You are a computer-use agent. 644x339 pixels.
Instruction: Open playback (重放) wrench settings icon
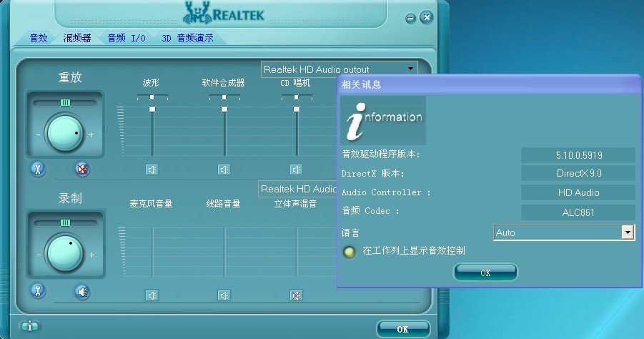pos(38,169)
